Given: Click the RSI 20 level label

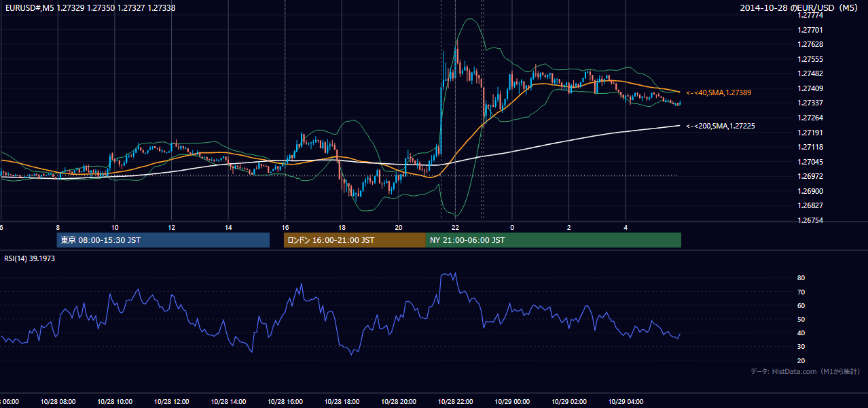Looking at the screenshot, I should (801, 360).
